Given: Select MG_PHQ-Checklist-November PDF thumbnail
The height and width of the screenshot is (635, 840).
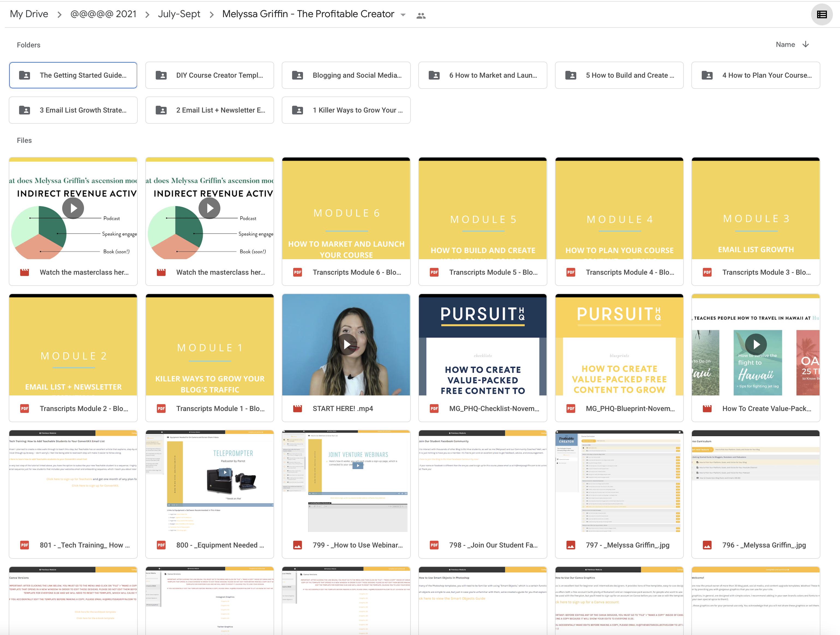Looking at the screenshot, I should click(x=483, y=345).
